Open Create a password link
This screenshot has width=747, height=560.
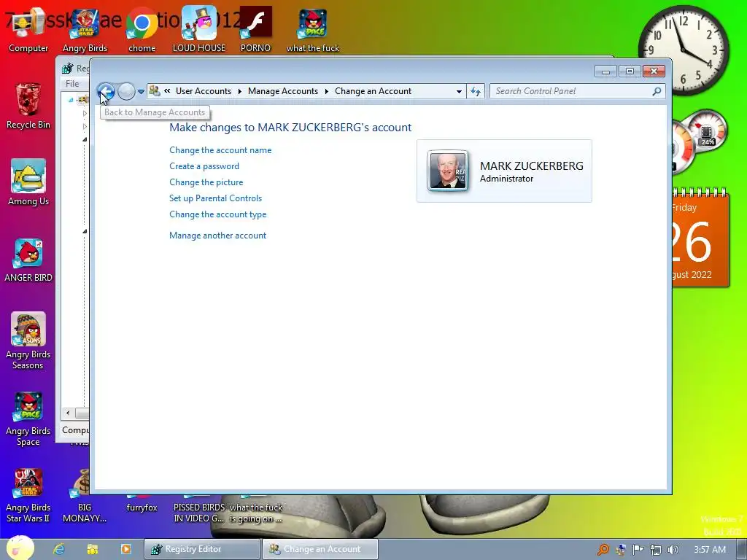[204, 166]
